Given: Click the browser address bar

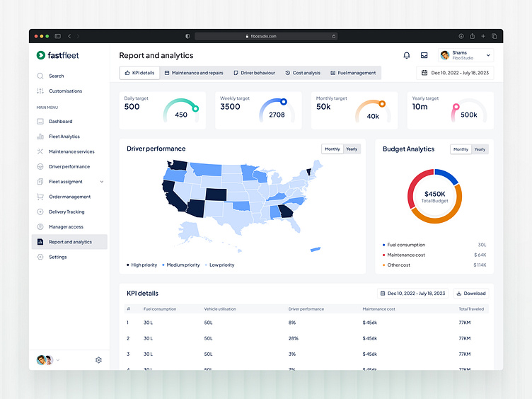Looking at the screenshot, I should coord(266,36).
